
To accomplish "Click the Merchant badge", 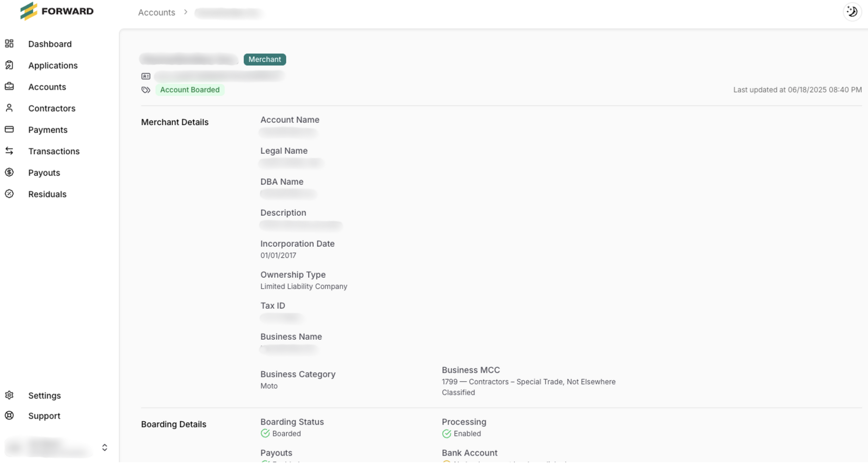I will (265, 59).
